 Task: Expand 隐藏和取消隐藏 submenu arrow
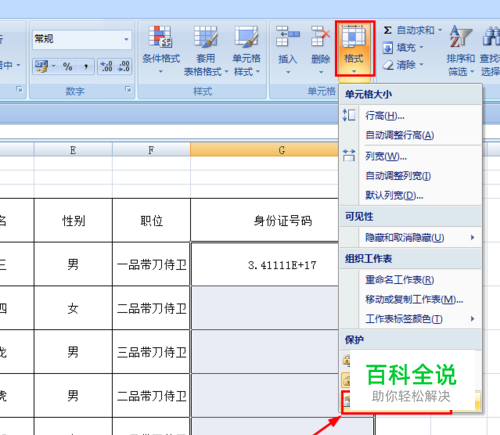coord(472,238)
